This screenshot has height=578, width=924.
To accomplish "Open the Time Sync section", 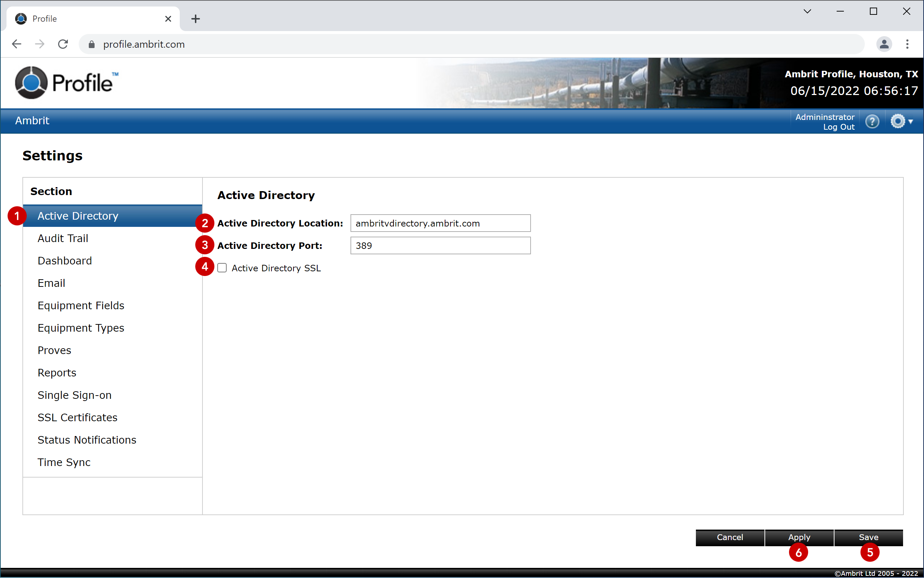I will click(113, 462).
